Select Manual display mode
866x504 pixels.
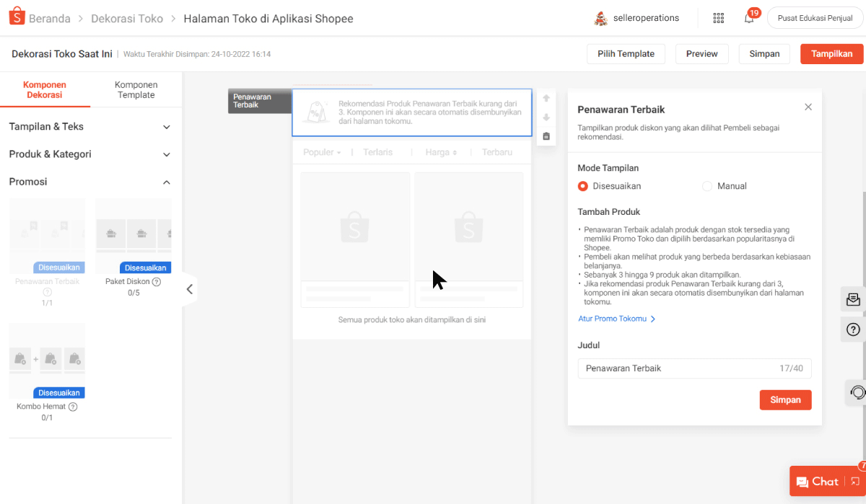point(707,186)
